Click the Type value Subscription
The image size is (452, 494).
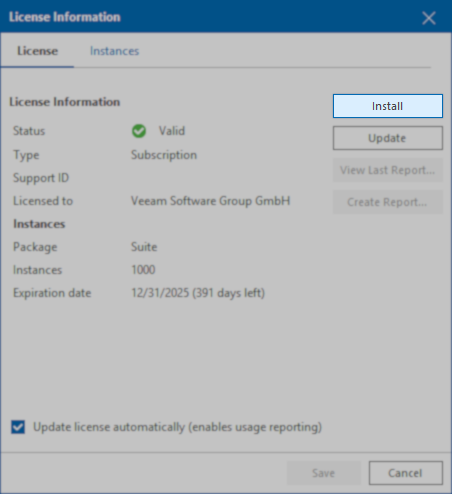164,155
